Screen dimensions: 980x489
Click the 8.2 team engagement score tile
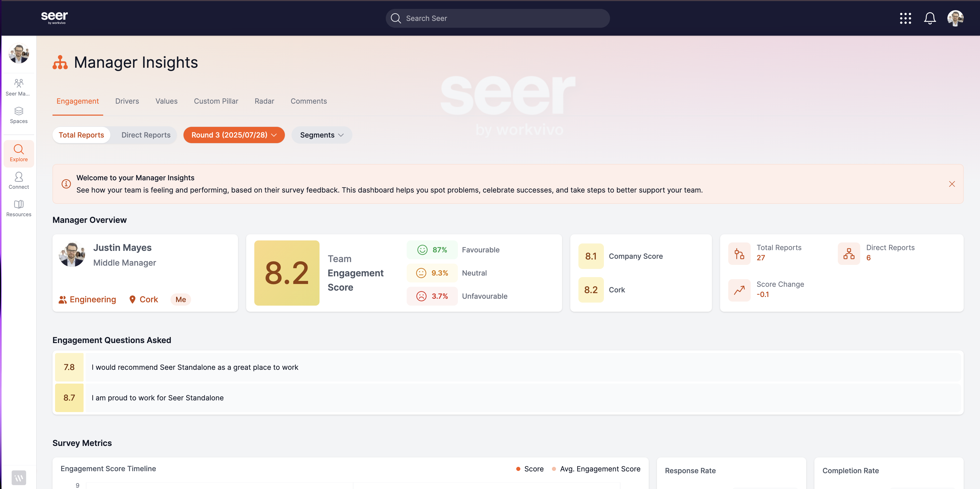click(287, 273)
